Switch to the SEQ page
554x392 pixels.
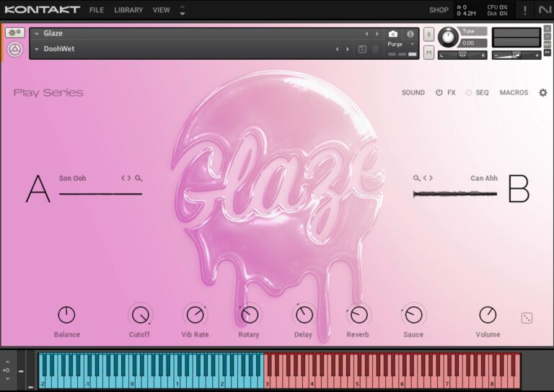click(482, 92)
